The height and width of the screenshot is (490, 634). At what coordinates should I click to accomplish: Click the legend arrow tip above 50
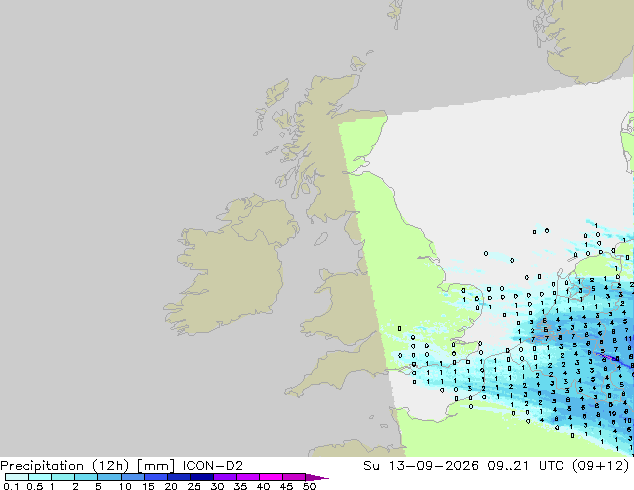317,477
